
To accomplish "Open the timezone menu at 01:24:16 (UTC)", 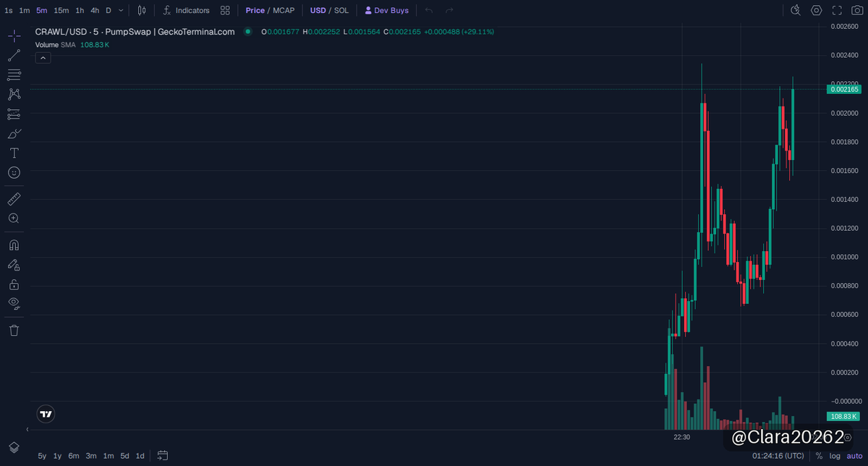I will 778,456.
